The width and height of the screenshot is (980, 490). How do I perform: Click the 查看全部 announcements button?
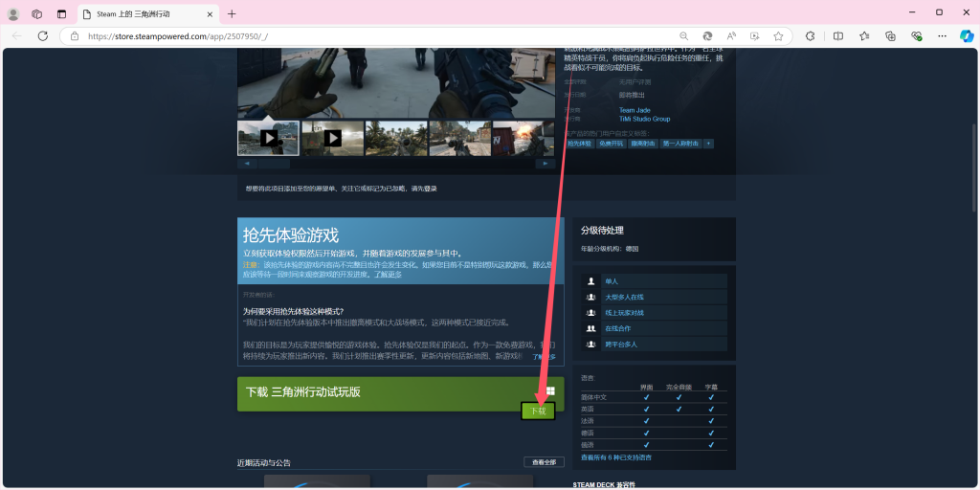point(544,462)
